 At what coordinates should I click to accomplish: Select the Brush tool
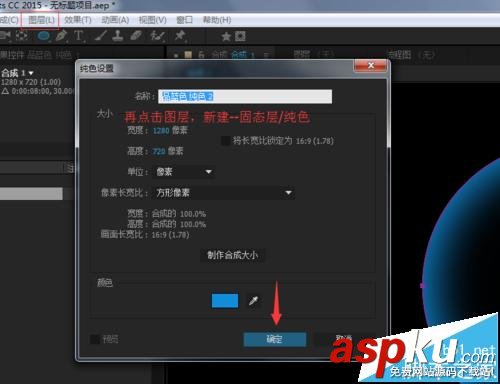tap(100, 35)
